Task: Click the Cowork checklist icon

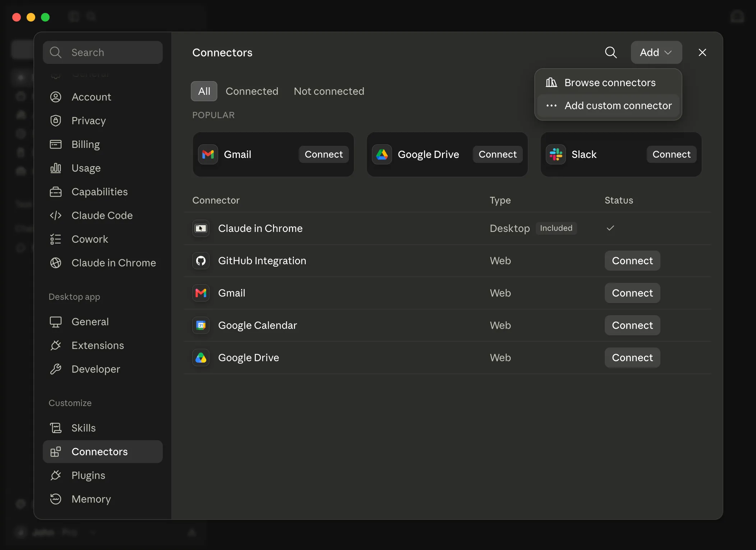Action: [56, 239]
